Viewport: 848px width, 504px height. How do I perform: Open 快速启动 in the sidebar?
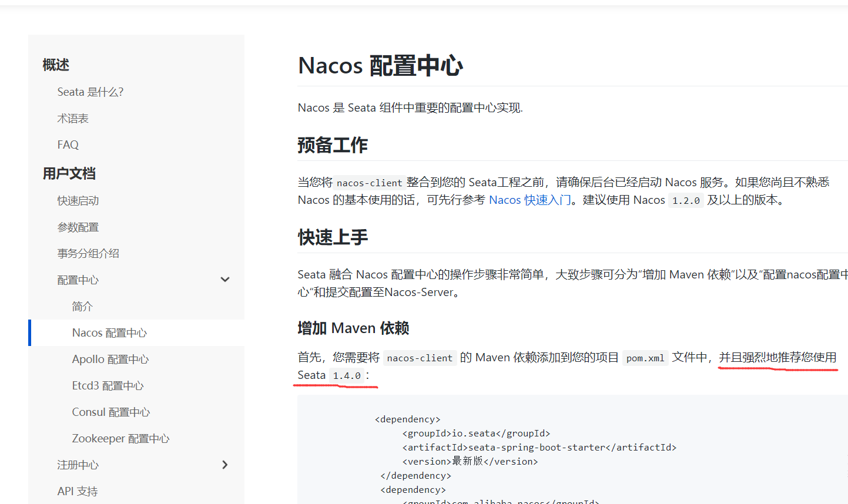click(x=78, y=200)
